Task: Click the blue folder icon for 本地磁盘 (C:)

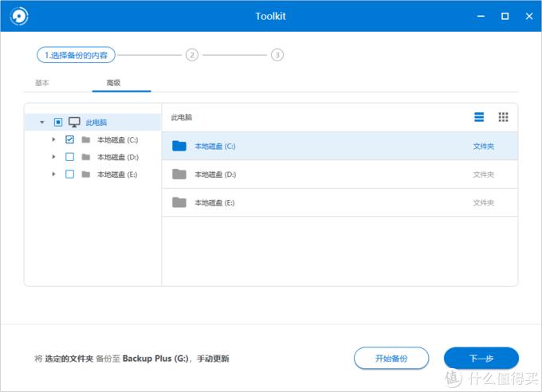Action: tap(179, 146)
